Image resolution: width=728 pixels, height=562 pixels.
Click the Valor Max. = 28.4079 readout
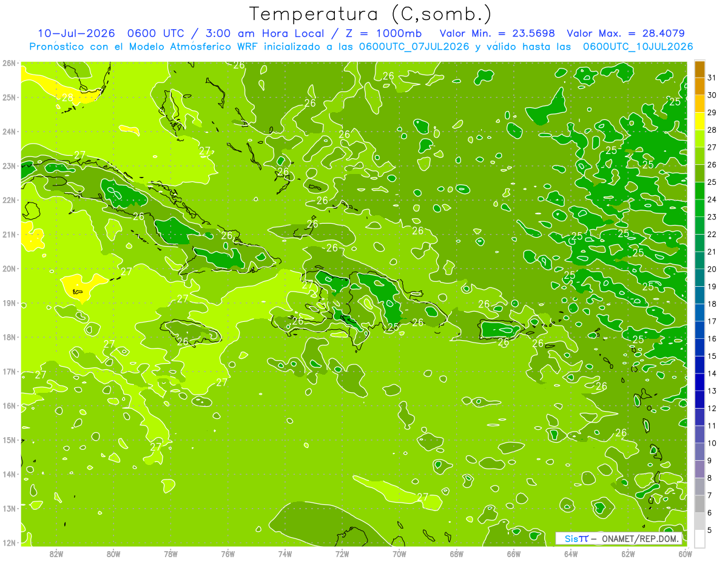click(625, 33)
